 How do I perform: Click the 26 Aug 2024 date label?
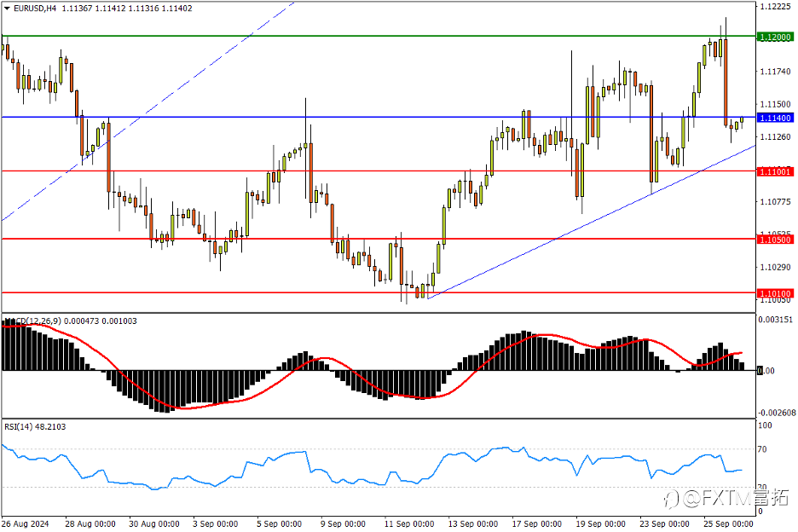(x=26, y=523)
